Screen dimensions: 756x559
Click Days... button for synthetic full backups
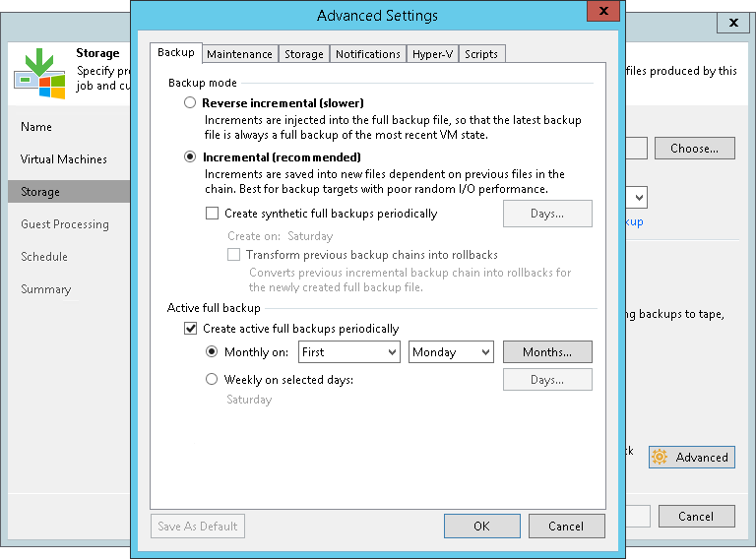547,214
